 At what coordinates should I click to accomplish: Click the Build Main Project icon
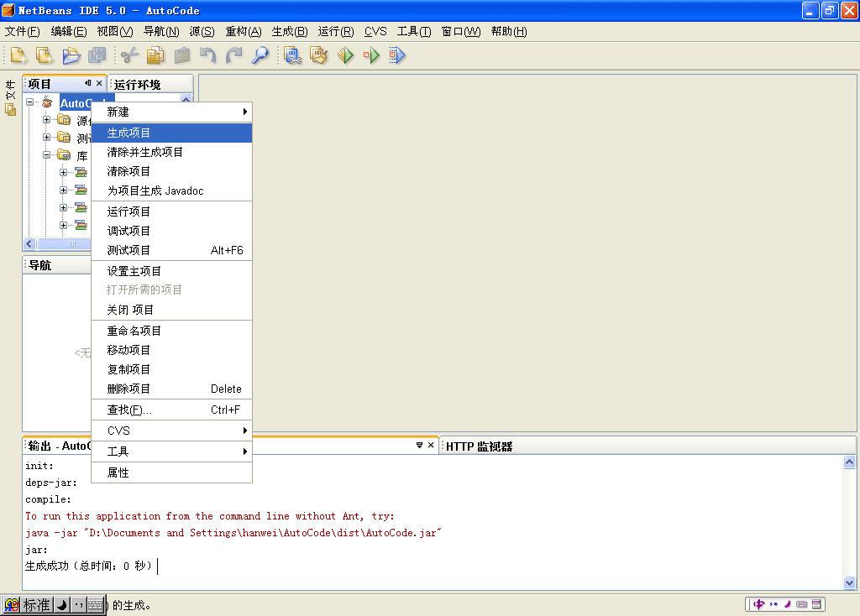[293, 55]
